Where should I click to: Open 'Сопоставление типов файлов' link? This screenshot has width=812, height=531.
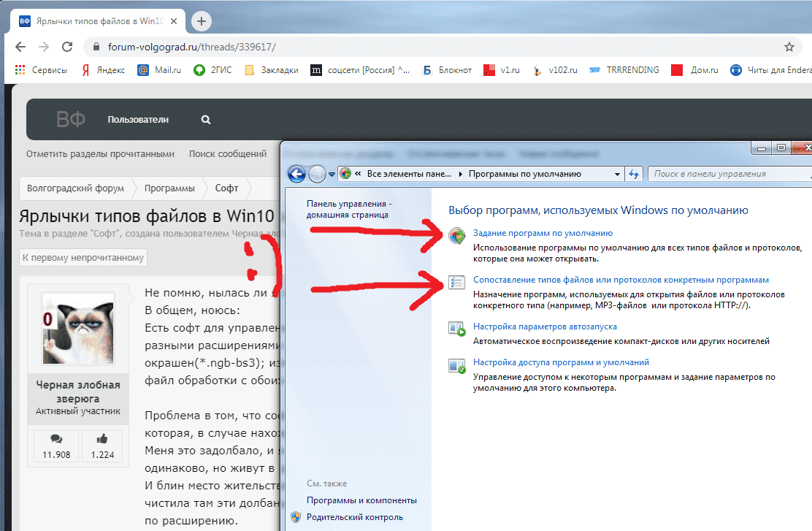(x=621, y=280)
